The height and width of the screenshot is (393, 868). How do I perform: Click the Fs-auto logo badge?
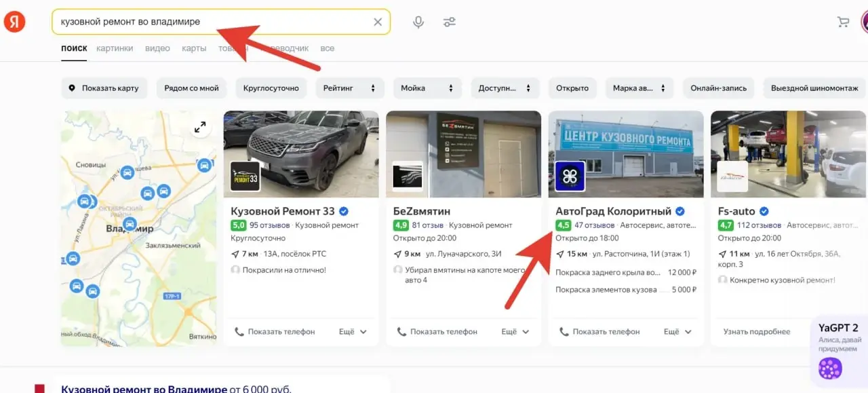pyautogui.click(x=732, y=176)
